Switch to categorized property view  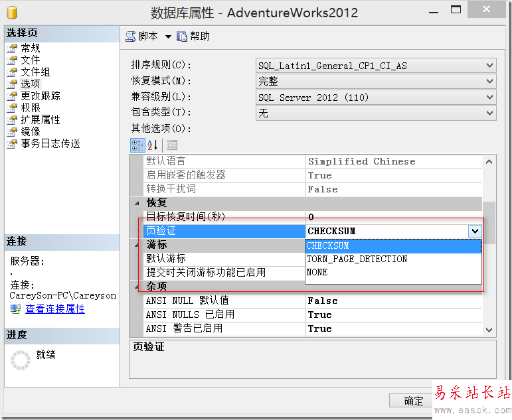coord(137,145)
